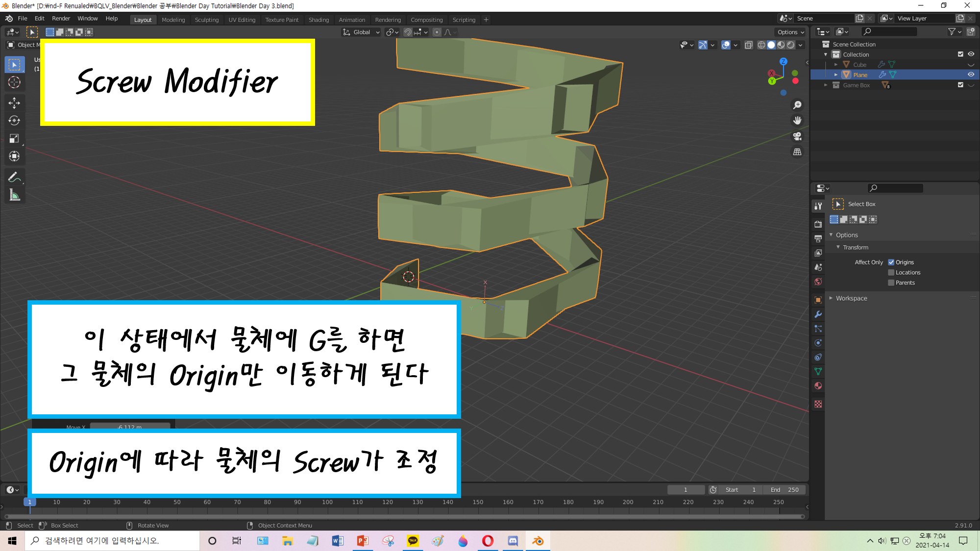
Task: Enable Affect Only Locations checkbox
Action: tap(891, 273)
